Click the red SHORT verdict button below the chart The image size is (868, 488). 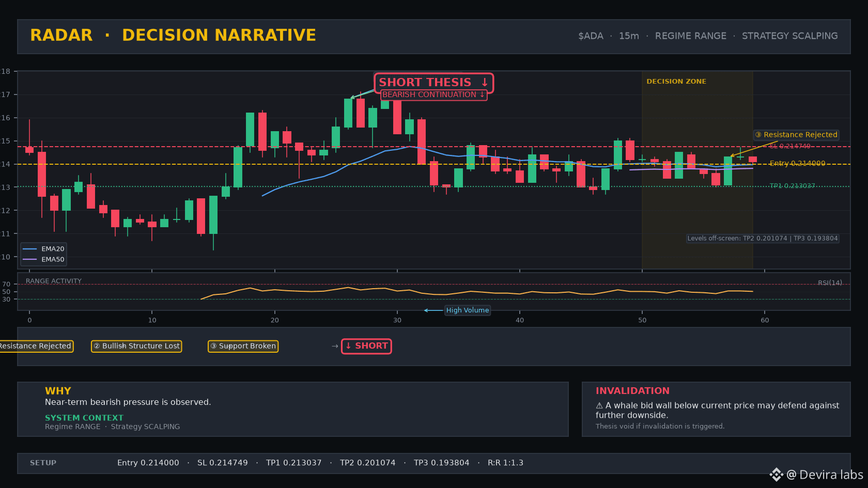coord(366,346)
